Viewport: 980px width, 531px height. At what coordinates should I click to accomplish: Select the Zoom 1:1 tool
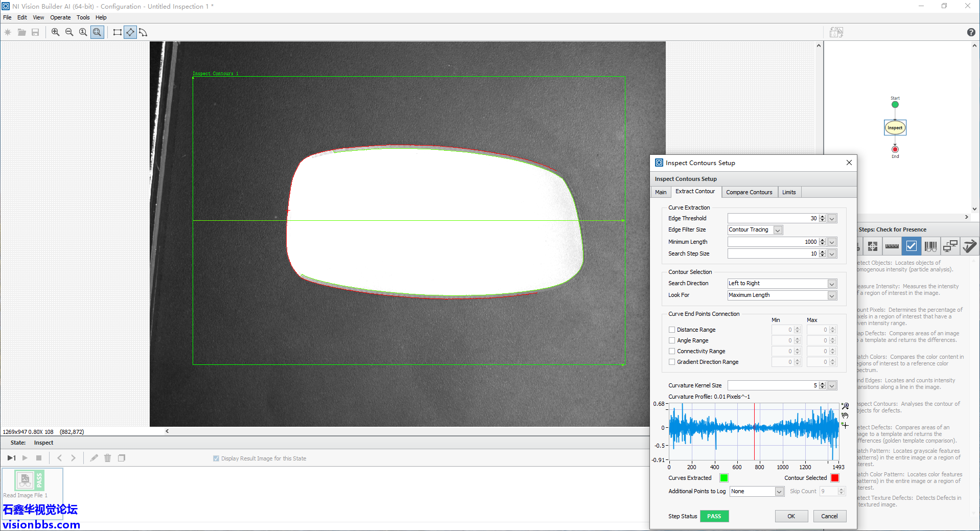click(x=83, y=32)
